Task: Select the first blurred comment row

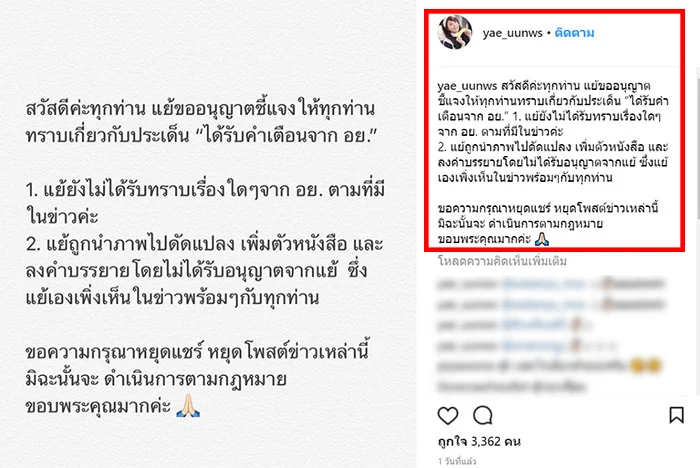Action: [x=551, y=284]
